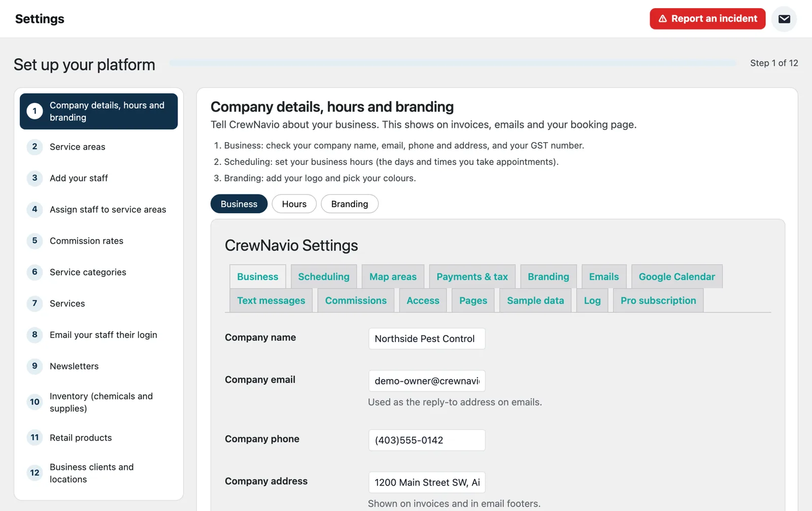Screen dimensions: 812x511
Task: Open step 5 Commission rates
Action: point(98,241)
